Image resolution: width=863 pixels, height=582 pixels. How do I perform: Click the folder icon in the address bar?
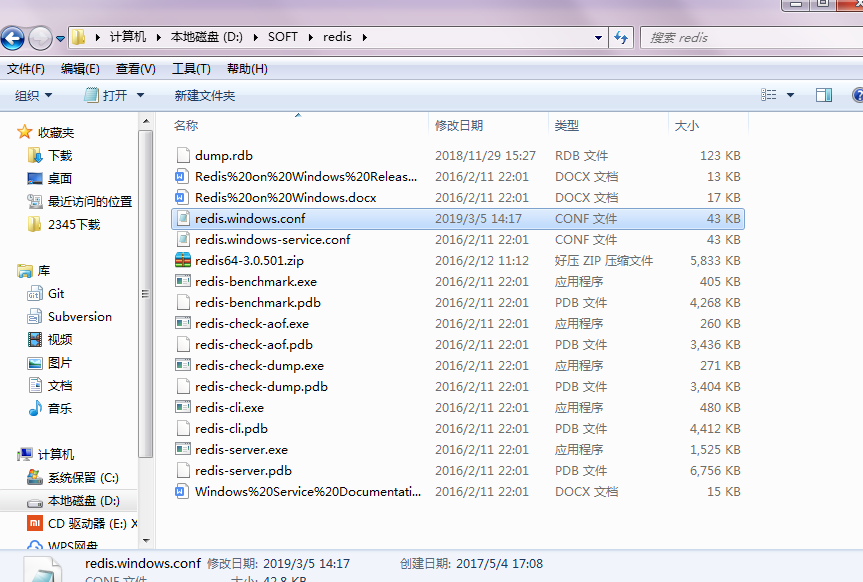(79, 37)
